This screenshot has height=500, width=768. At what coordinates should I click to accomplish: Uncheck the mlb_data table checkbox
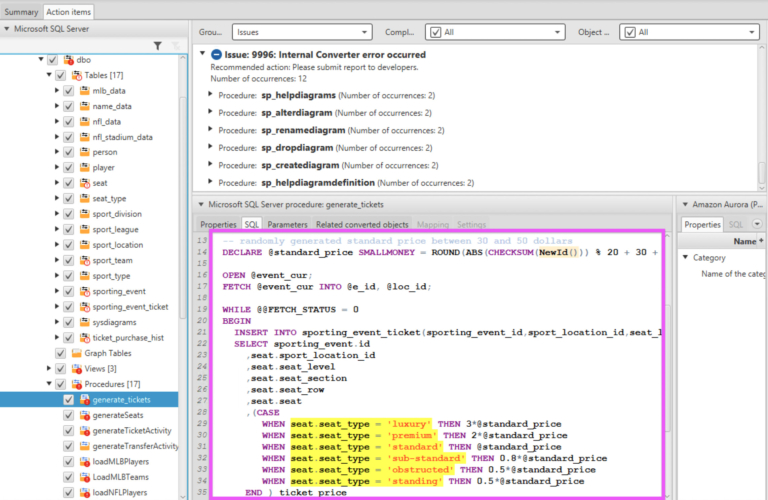68,91
